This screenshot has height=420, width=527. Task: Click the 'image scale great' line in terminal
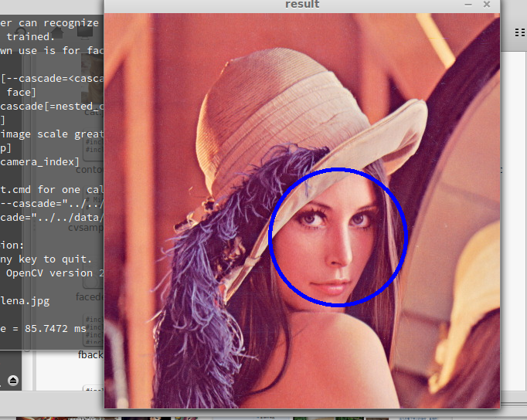pyautogui.click(x=52, y=134)
